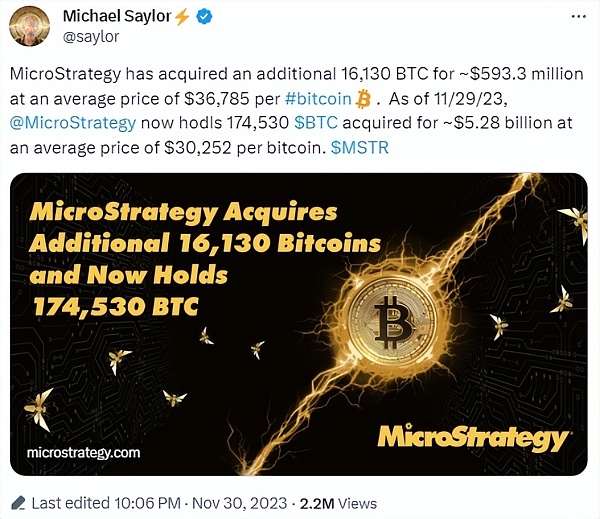The width and height of the screenshot is (600, 519).
Task: Visit the @MicroStrategy mention
Action: tap(72, 124)
